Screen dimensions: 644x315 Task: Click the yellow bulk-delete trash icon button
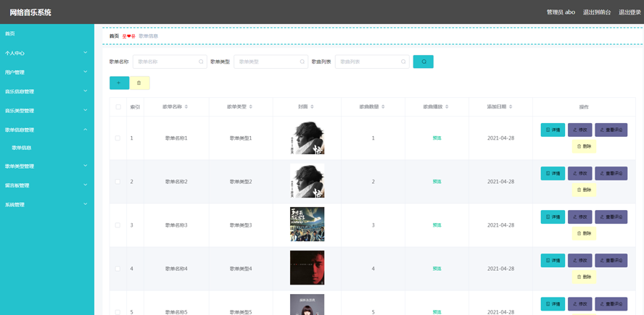pyautogui.click(x=140, y=83)
